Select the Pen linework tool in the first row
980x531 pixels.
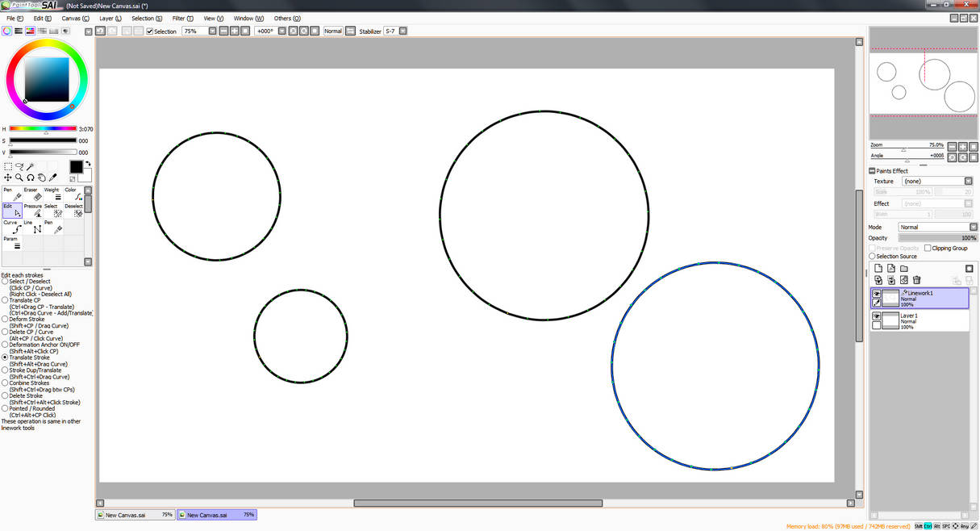coord(12,194)
